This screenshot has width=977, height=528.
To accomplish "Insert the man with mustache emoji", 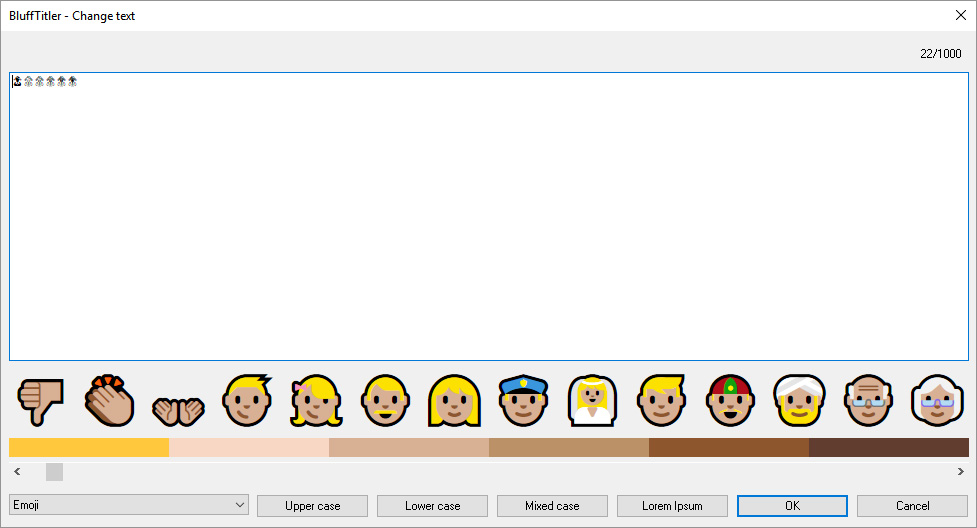I will [x=386, y=401].
